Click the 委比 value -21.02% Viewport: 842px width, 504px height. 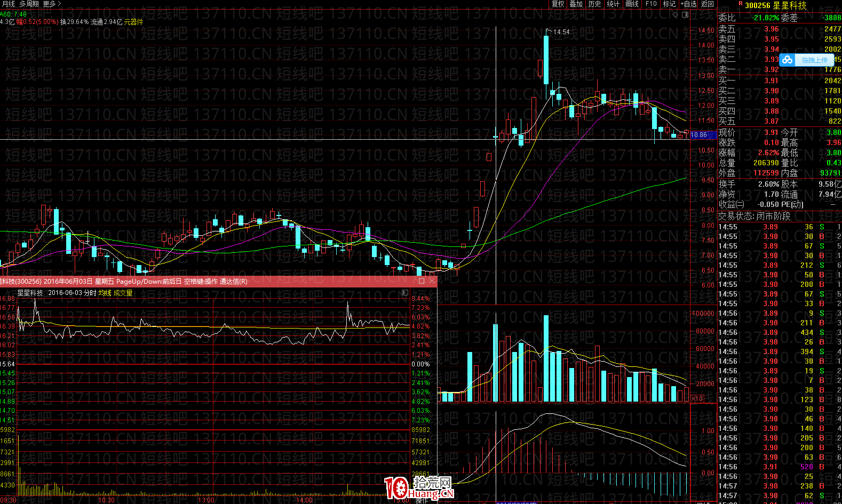point(766,18)
